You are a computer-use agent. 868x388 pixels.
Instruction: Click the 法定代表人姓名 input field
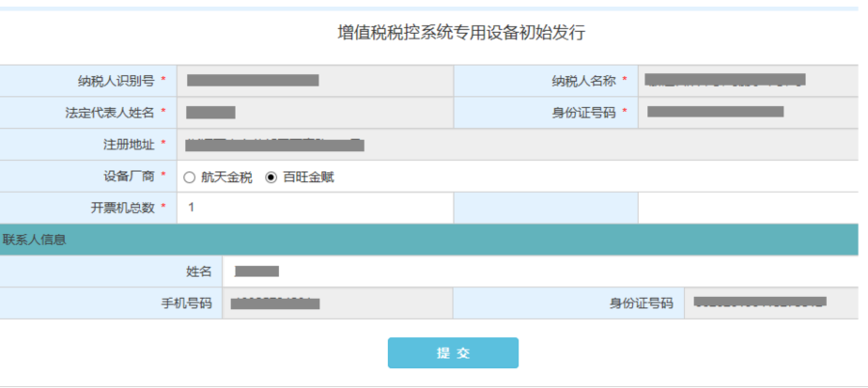[x=314, y=113]
